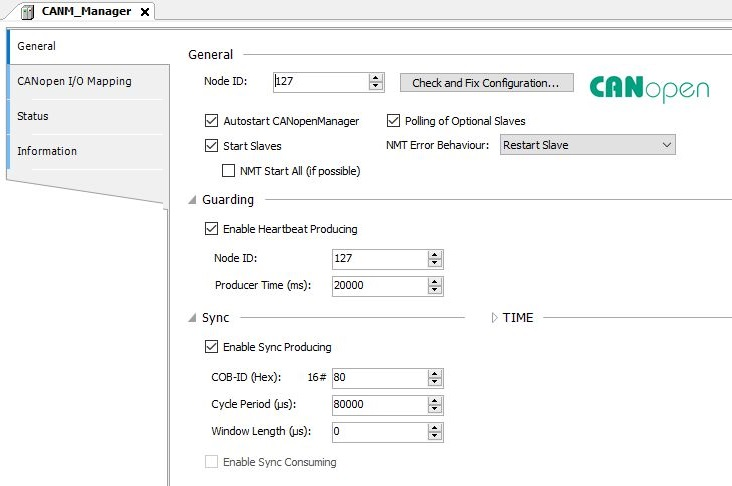Click the NMT Error Behaviour label
Viewport: 732px width, 486px height.
coord(437,145)
